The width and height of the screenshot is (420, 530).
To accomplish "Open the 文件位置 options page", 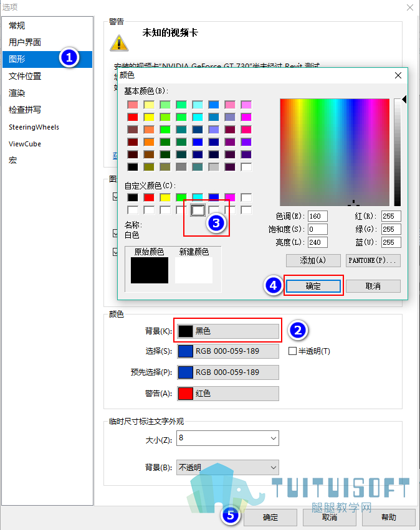I will point(47,76).
